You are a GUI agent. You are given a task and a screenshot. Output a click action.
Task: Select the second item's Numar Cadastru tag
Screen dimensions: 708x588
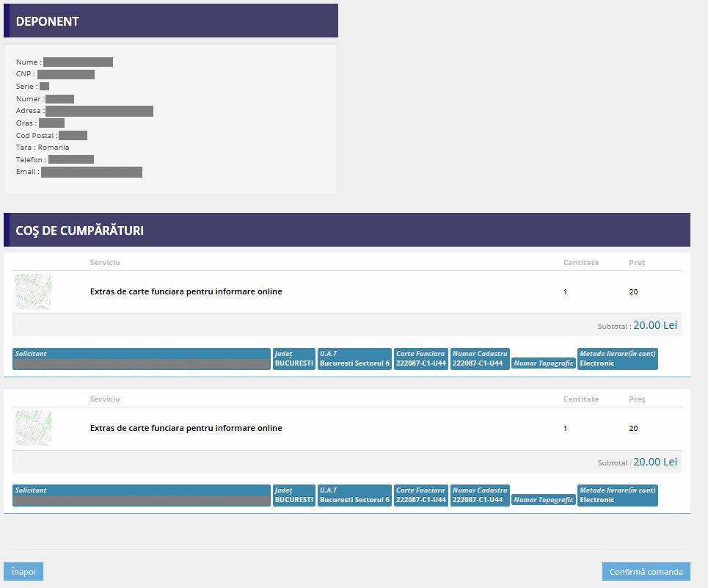(x=480, y=496)
